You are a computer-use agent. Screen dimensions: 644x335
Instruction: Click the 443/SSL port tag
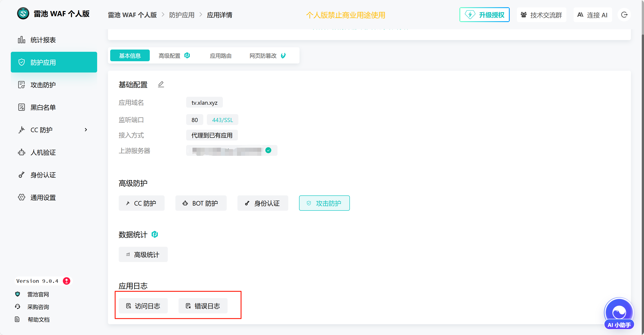tap(222, 120)
